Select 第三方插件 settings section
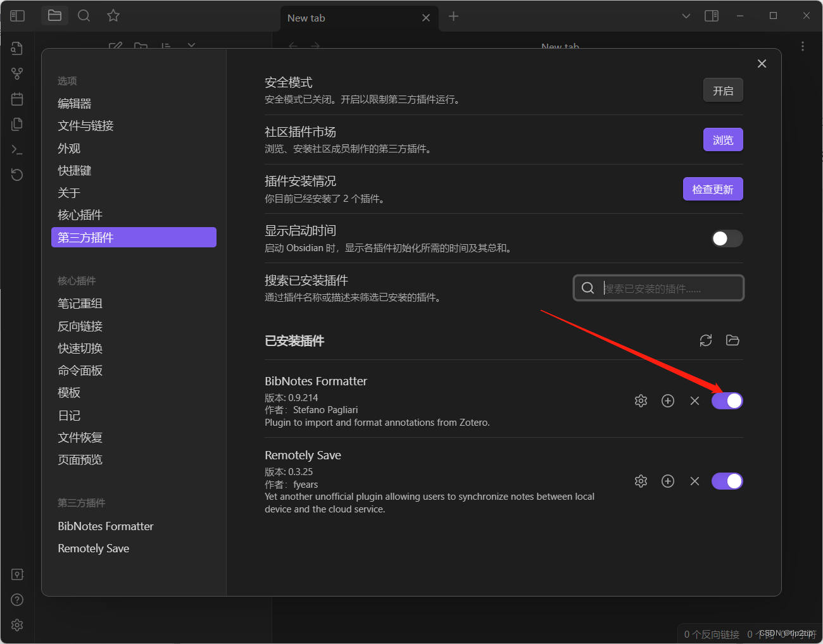This screenshot has width=823, height=644. coord(134,237)
